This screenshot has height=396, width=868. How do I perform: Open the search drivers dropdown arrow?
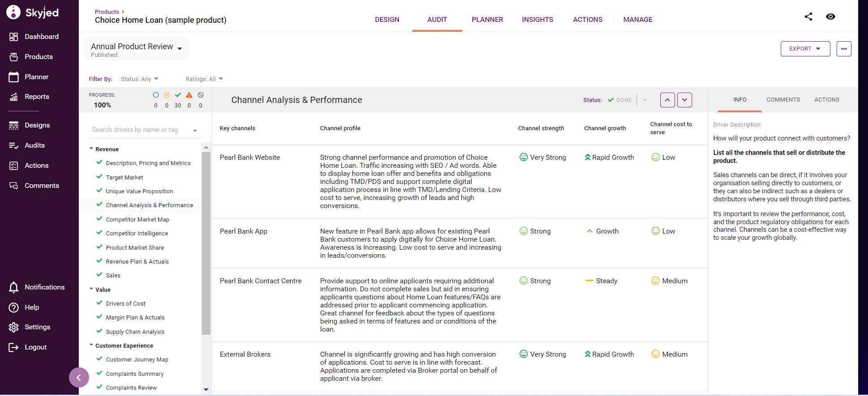click(195, 131)
